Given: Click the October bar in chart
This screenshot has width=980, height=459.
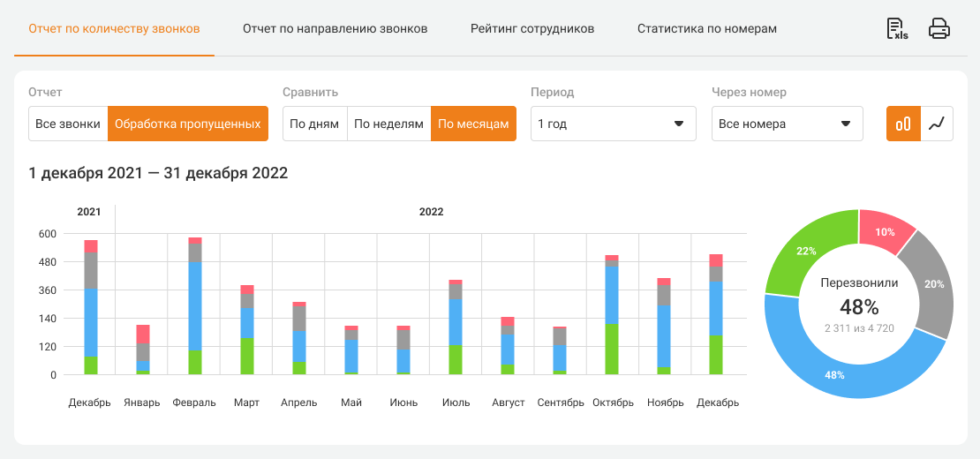Looking at the screenshot, I should [x=611, y=318].
